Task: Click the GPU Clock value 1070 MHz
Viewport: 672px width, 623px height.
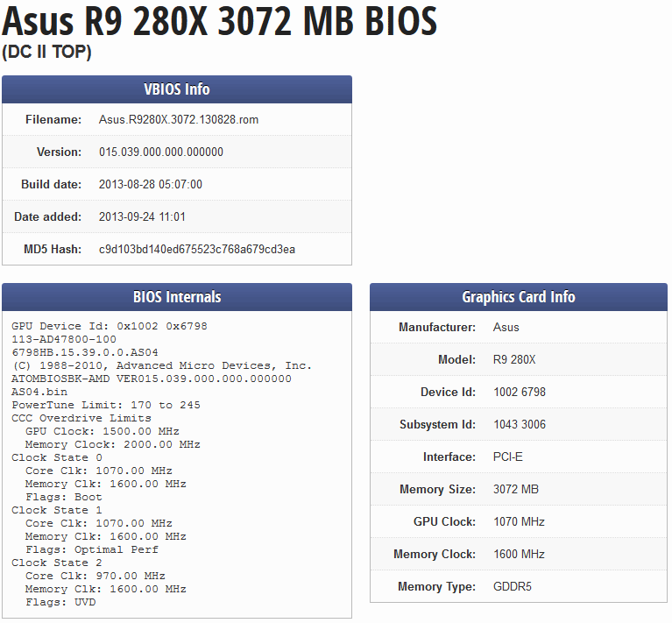Action: pyautogui.click(x=519, y=522)
